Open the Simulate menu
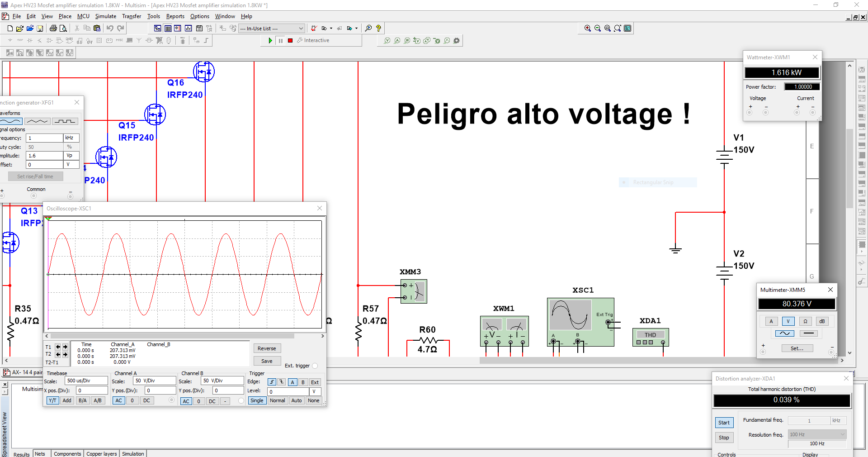The height and width of the screenshot is (457, 868). click(x=106, y=16)
